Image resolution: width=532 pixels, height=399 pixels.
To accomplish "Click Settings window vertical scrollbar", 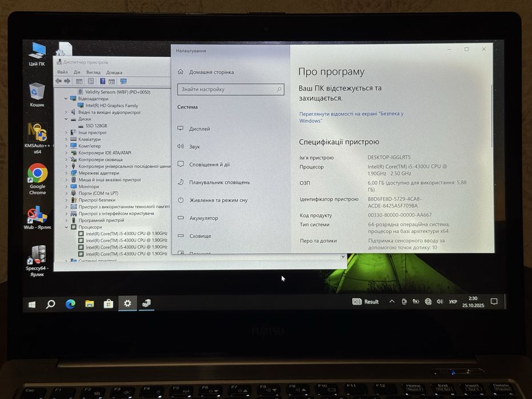I will pos(492,115).
